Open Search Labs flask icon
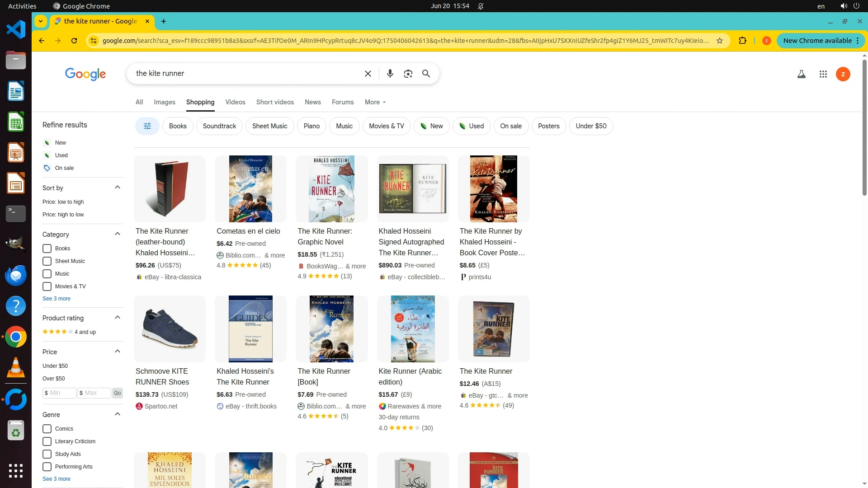Screen dimensions: 868x488 [801, 74]
